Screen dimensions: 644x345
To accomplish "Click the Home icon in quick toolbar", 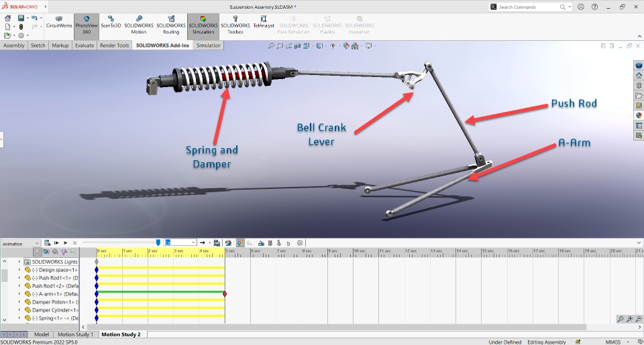I will pos(7,19).
